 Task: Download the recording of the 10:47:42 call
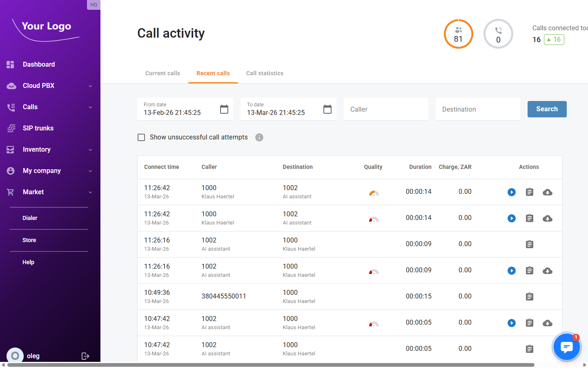pyautogui.click(x=547, y=323)
